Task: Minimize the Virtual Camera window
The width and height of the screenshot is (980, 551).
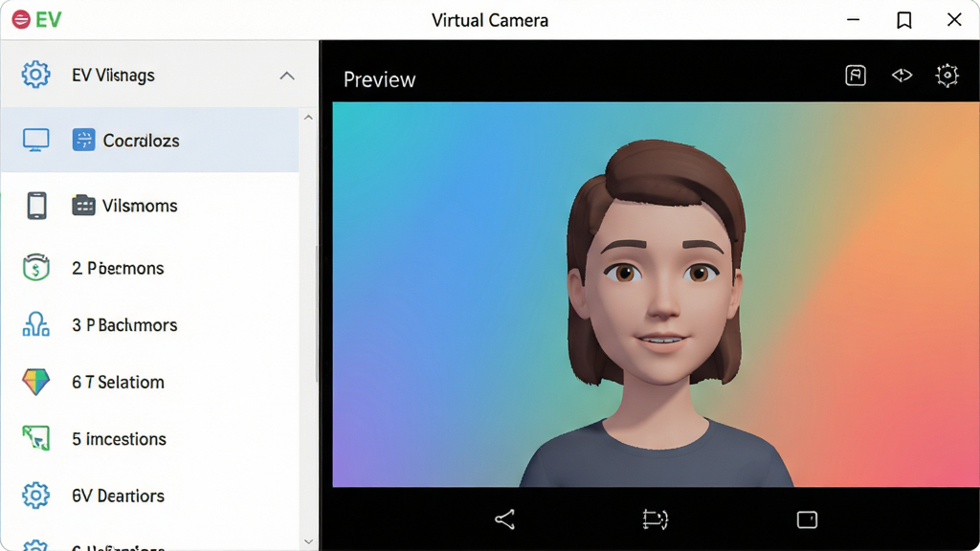Action: [853, 20]
